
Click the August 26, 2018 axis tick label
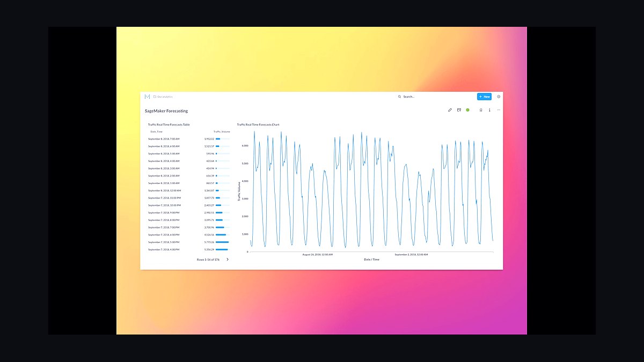point(318,255)
